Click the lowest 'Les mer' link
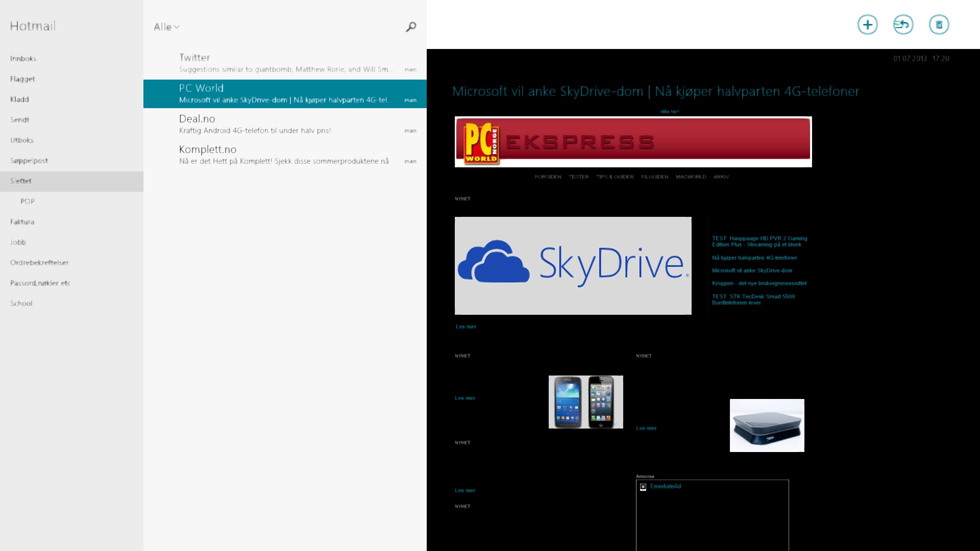This screenshot has height=551, width=980. coord(465,491)
